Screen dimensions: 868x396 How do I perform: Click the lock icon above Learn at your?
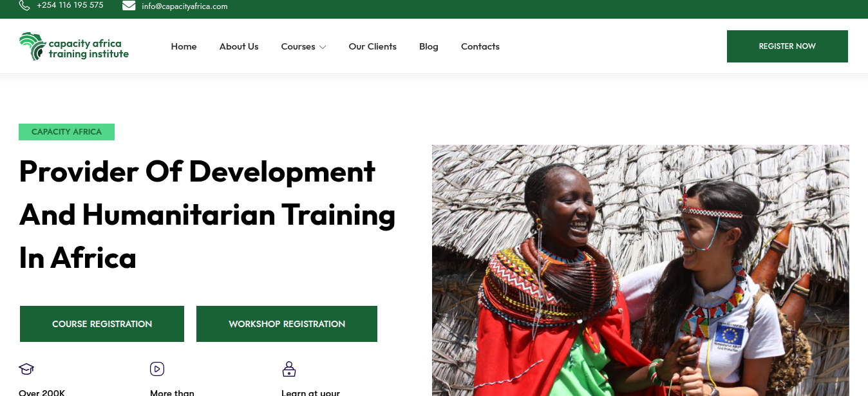289,369
